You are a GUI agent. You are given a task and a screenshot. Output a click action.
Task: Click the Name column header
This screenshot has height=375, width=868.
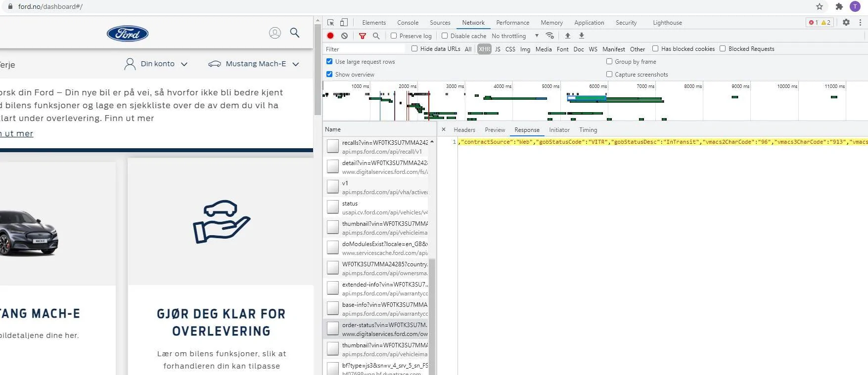tap(379, 129)
